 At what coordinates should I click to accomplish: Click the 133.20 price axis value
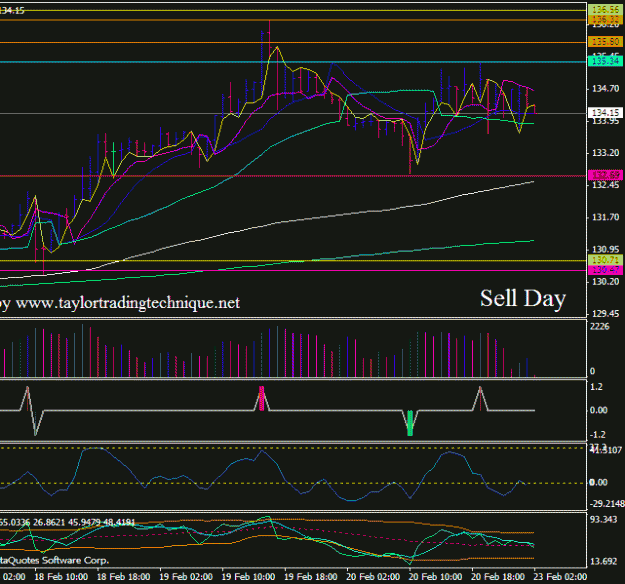[605, 153]
